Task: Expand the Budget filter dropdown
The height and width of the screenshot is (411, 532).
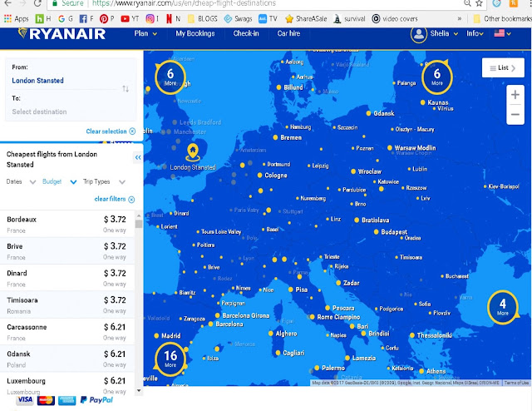Action: coord(59,181)
